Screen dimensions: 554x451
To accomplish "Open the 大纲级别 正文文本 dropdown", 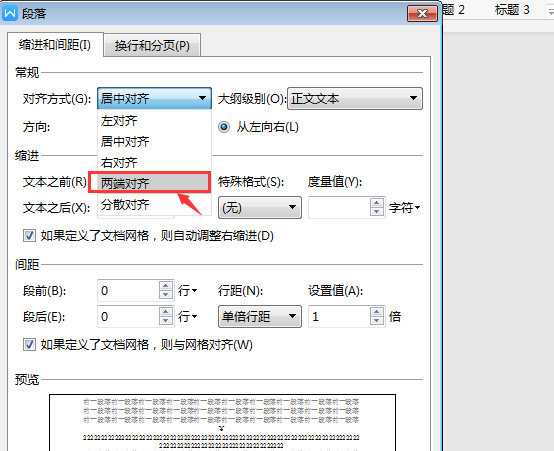I will tap(355, 98).
